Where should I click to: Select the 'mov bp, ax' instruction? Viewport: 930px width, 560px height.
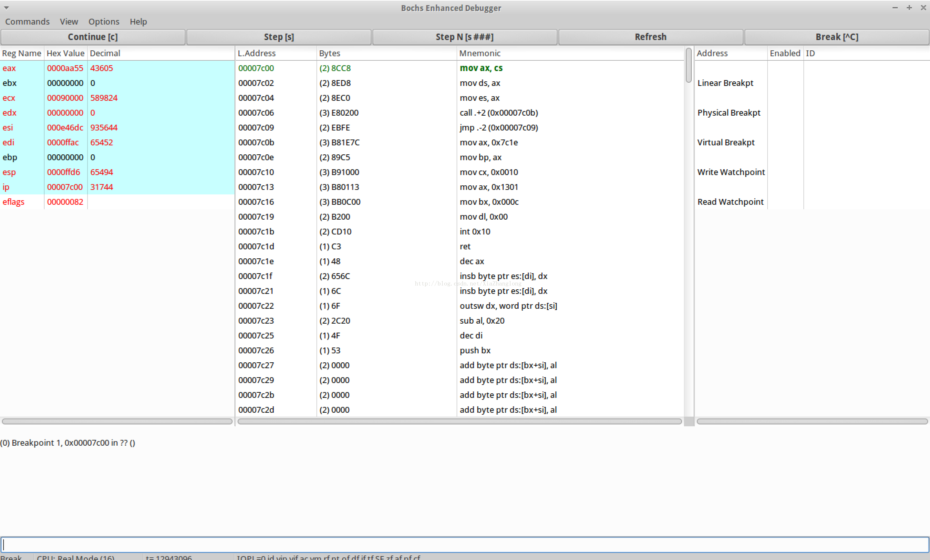pos(460,157)
